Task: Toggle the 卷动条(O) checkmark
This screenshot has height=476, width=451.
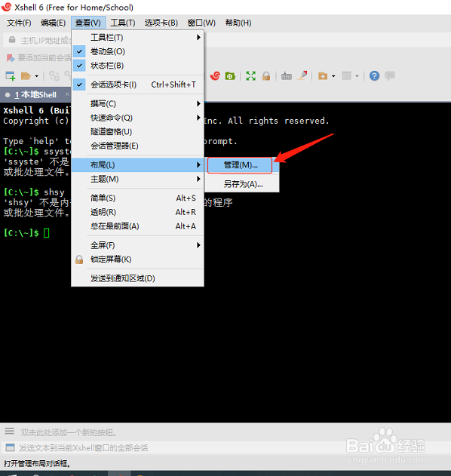Action: tap(79, 51)
